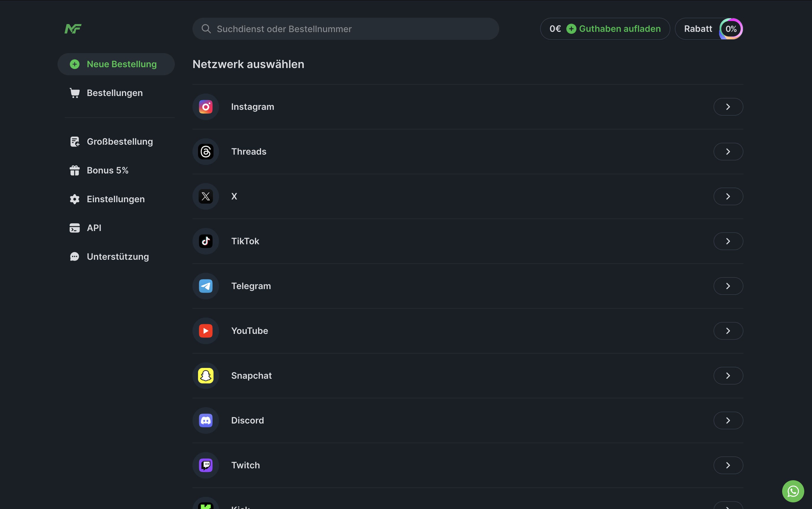
Task: Click the Guthaben aufladen link
Action: (620, 29)
